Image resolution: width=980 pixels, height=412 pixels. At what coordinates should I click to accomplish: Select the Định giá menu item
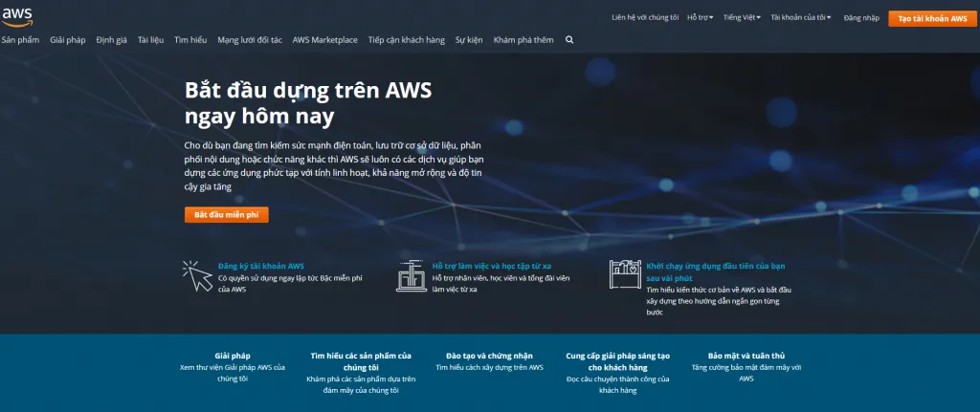pos(111,40)
